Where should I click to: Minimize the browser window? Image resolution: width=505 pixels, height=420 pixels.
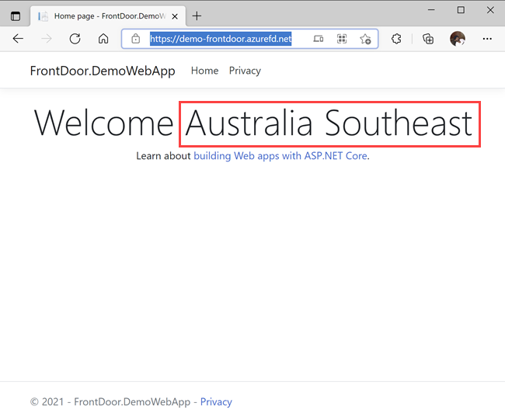(x=431, y=10)
